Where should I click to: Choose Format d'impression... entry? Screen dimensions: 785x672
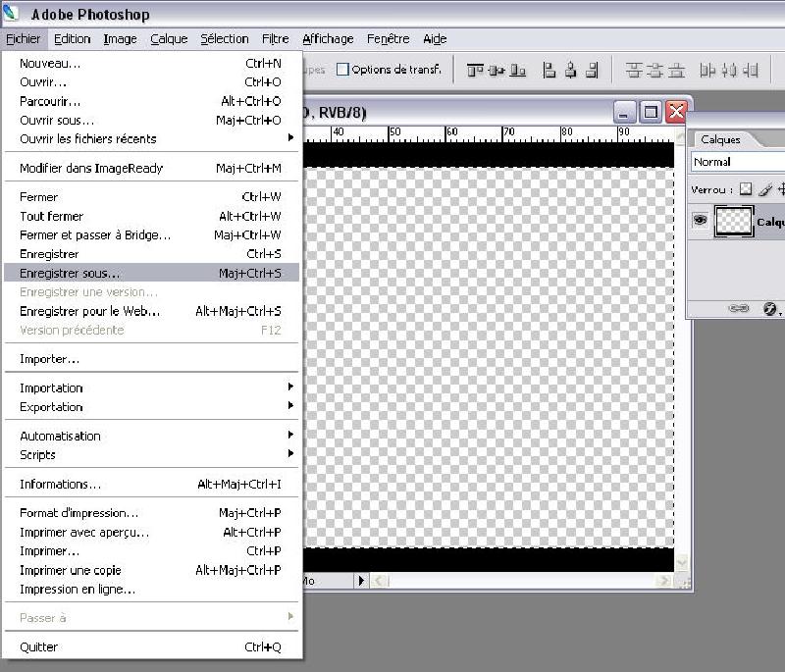151,512
